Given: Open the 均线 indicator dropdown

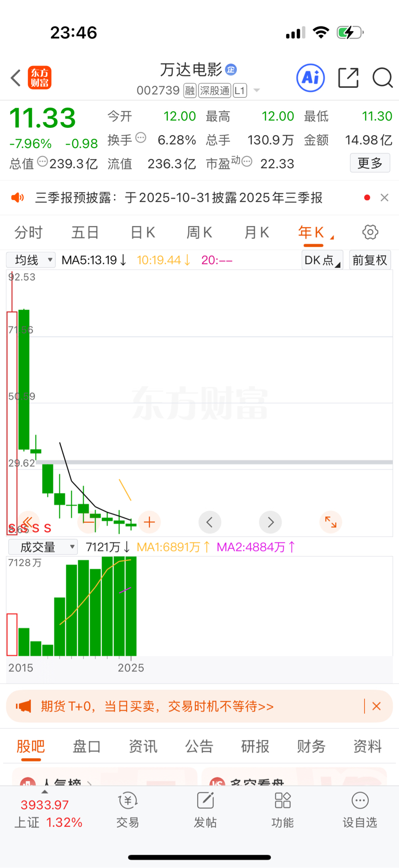Looking at the screenshot, I should [31, 260].
